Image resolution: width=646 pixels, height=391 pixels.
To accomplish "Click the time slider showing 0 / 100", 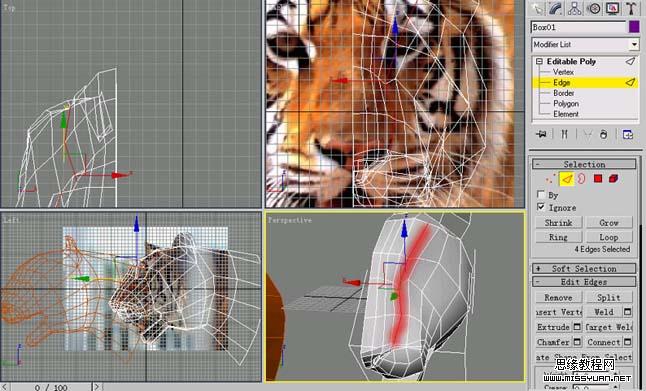I will point(51,387).
